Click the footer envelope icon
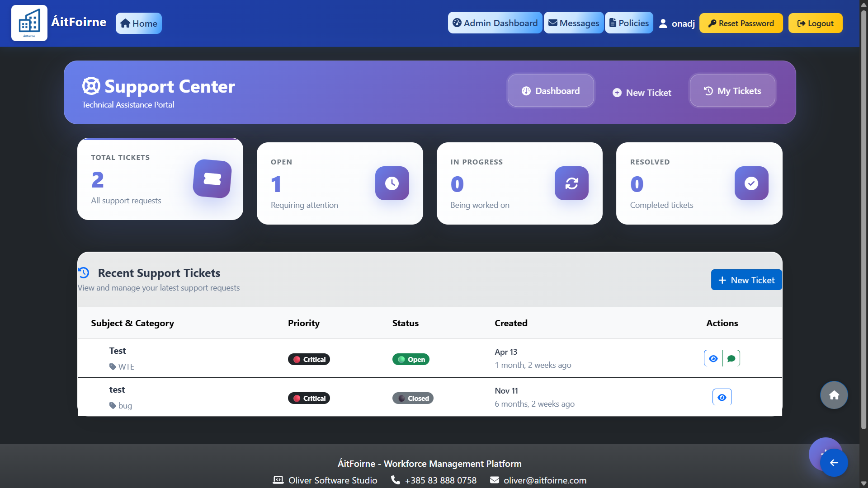Image resolution: width=868 pixels, height=488 pixels. (495, 480)
